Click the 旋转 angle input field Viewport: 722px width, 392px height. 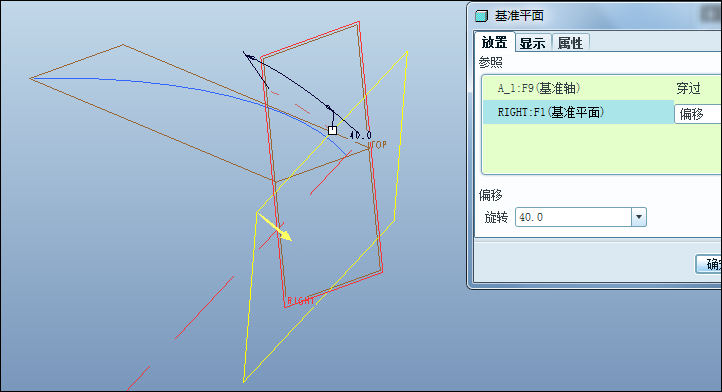pyautogui.click(x=573, y=217)
